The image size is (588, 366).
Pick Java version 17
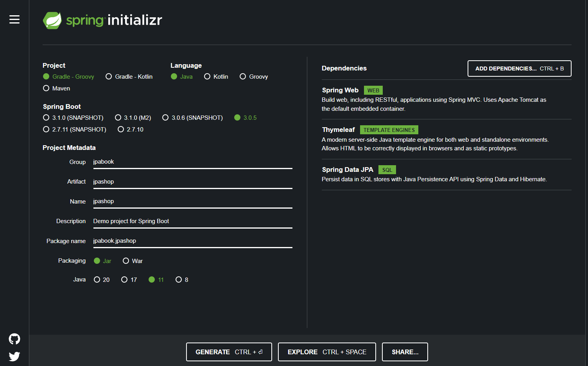point(129,280)
